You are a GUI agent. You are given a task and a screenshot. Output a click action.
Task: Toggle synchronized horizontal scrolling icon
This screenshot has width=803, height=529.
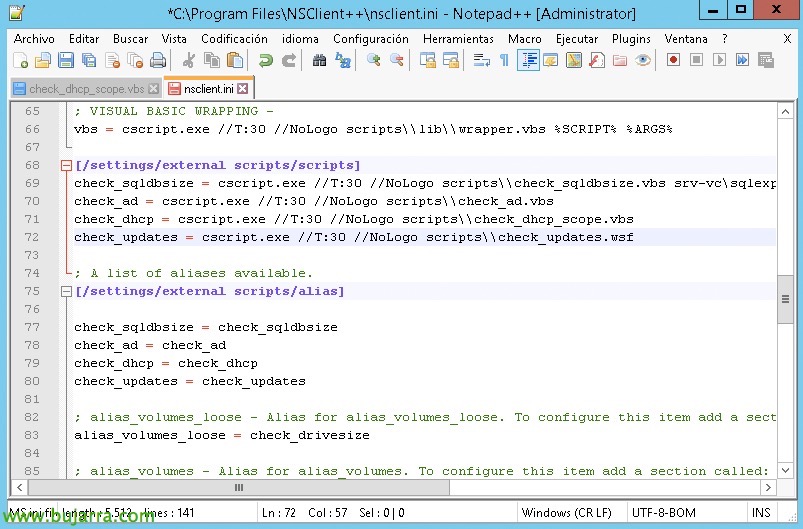(x=451, y=60)
